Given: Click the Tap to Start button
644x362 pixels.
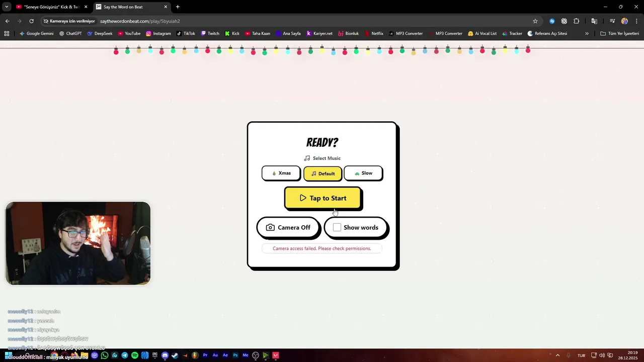Looking at the screenshot, I should (x=323, y=198).
